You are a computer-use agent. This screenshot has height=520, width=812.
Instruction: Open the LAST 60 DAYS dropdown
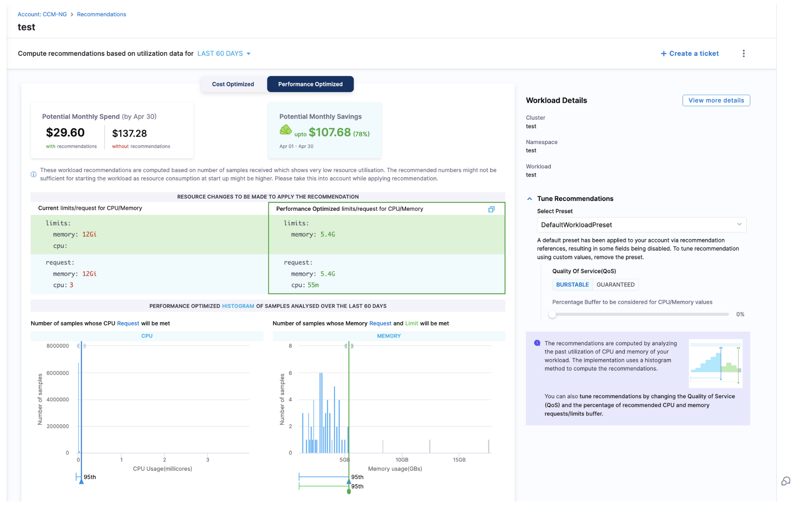tap(224, 54)
